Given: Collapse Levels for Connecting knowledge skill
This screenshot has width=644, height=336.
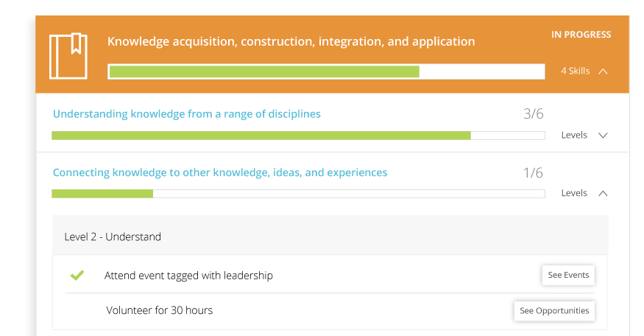Looking at the screenshot, I should click(603, 193).
